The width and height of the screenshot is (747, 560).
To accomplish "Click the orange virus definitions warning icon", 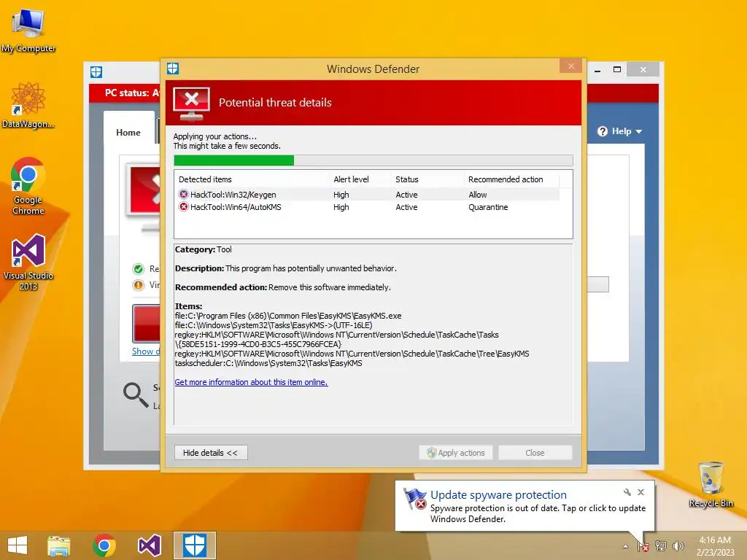I will coord(138,285).
